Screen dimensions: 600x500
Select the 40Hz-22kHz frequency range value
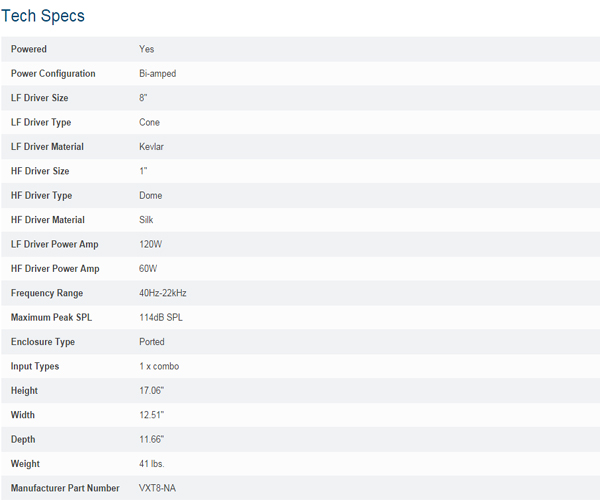tap(163, 293)
